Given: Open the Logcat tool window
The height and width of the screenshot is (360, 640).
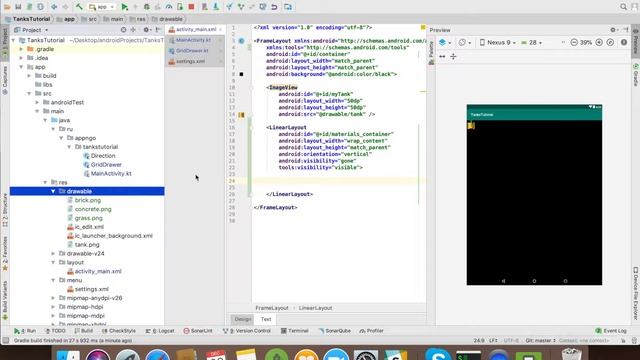Looking at the screenshot, I should (160, 331).
